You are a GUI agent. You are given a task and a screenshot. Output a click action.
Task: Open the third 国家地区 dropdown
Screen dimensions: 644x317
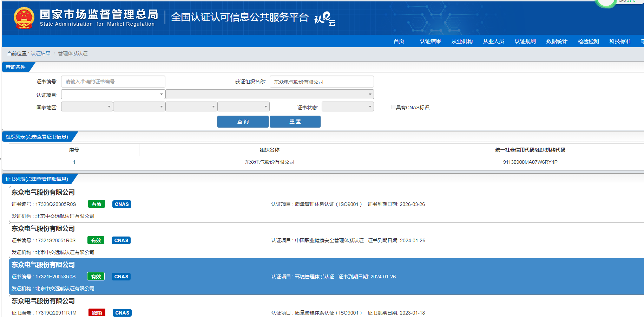[x=191, y=106]
